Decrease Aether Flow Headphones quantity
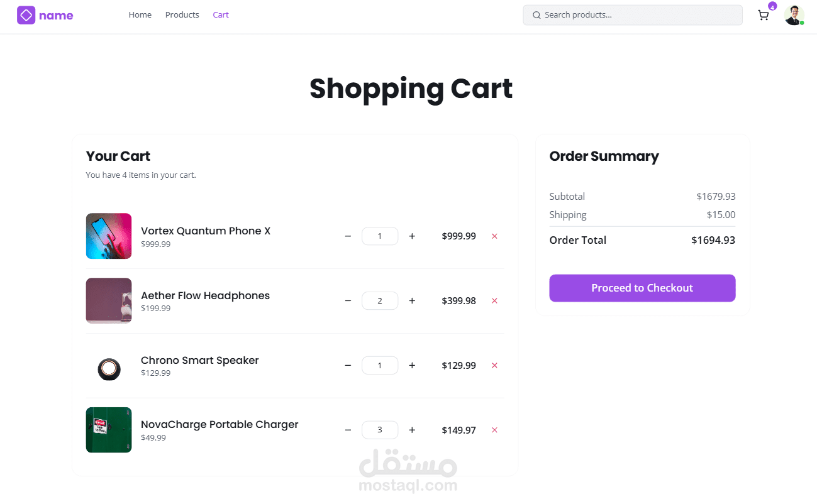817x504 pixels. pos(348,301)
